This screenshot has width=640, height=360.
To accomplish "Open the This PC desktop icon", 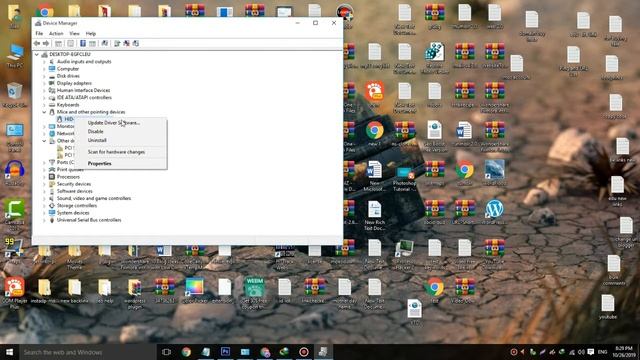I will click(x=15, y=56).
